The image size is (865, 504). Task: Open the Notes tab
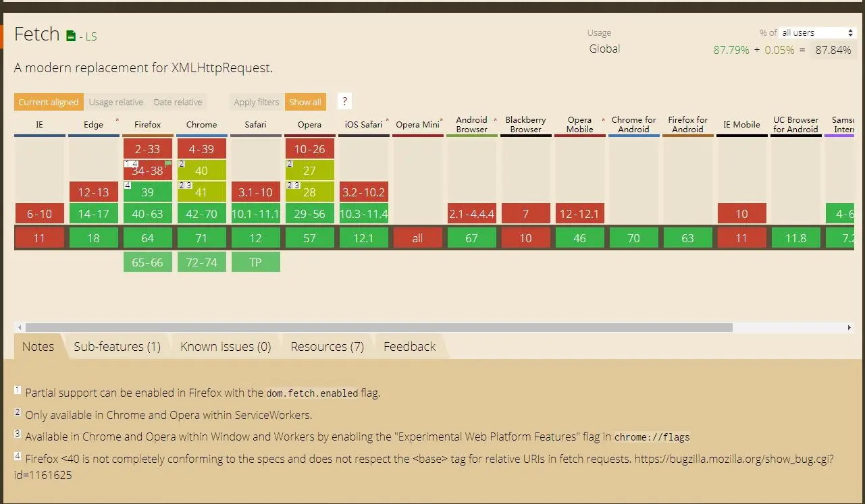(38, 347)
